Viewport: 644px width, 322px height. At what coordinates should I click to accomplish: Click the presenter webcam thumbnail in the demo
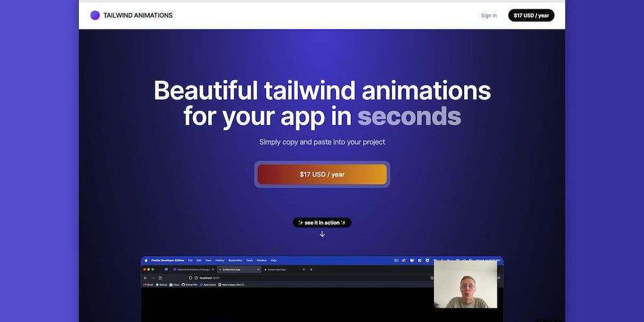(x=465, y=284)
